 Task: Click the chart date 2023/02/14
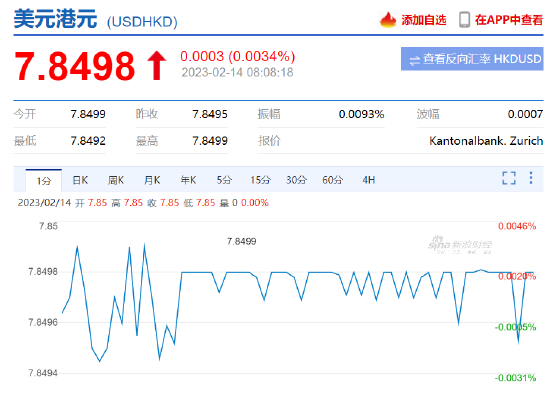[44, 203]
